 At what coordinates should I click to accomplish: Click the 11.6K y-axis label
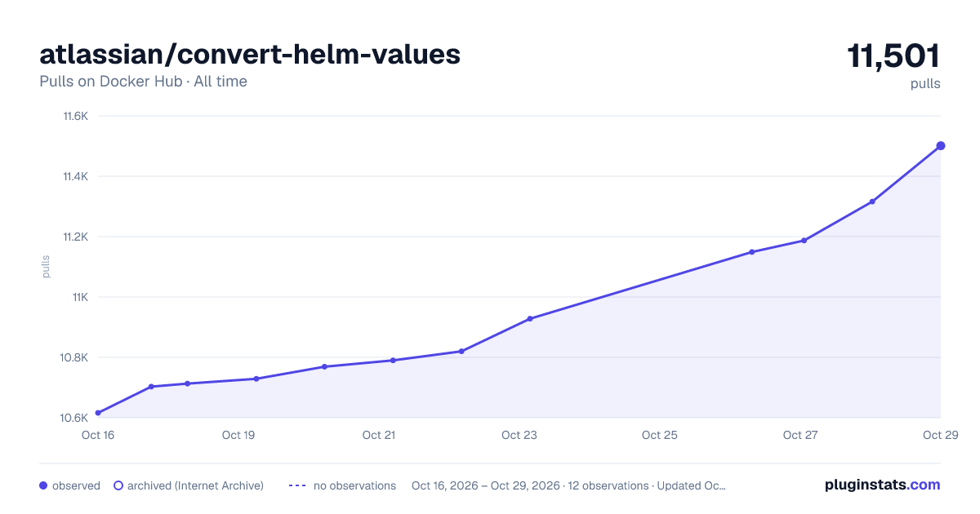76,116
